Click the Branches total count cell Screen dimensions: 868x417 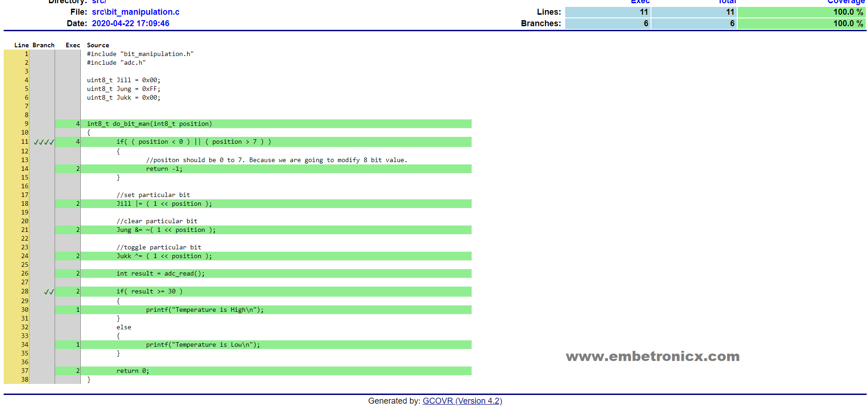point(694,23)
